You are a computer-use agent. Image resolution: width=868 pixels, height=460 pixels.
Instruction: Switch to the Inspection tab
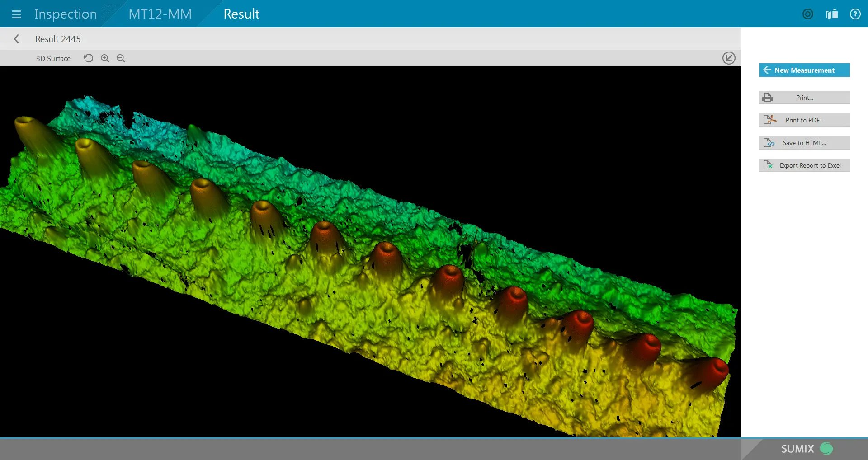pos(65,14)
